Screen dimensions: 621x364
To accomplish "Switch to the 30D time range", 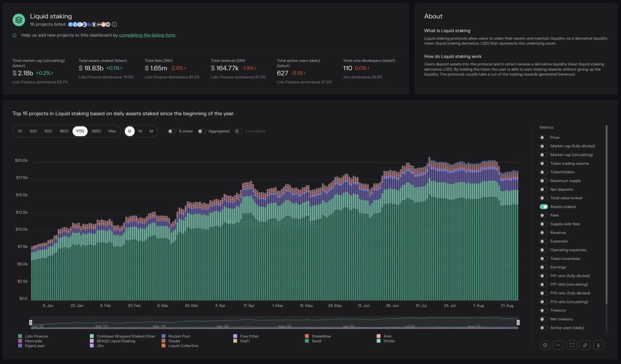I will (33, 131).
